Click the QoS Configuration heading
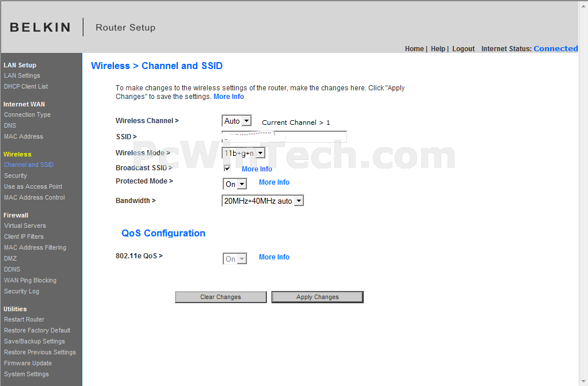The width and height of the screenshot is (588, 386). point(163,234)
